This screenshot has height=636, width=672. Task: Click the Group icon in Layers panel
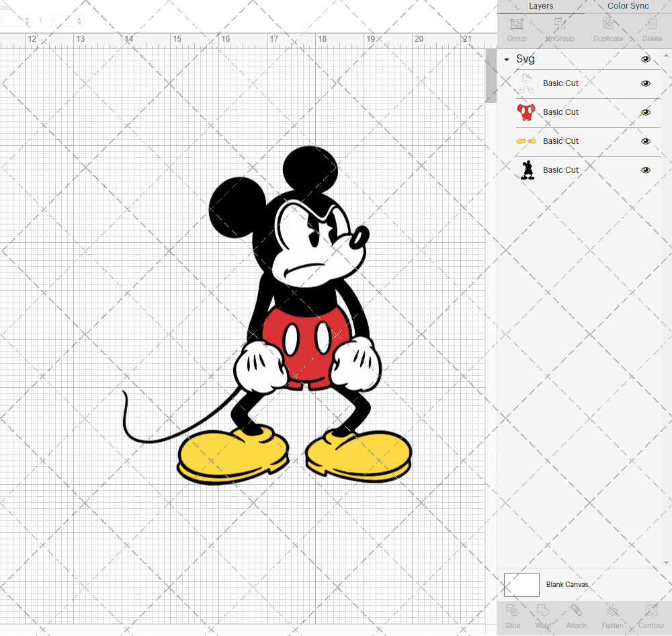click(x=516, y=24)
